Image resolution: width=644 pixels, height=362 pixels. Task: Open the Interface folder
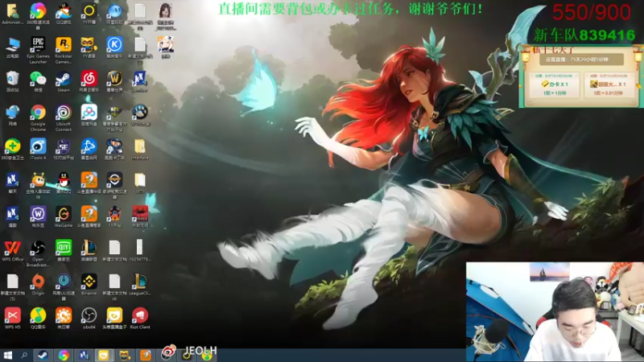click(139, 150)
